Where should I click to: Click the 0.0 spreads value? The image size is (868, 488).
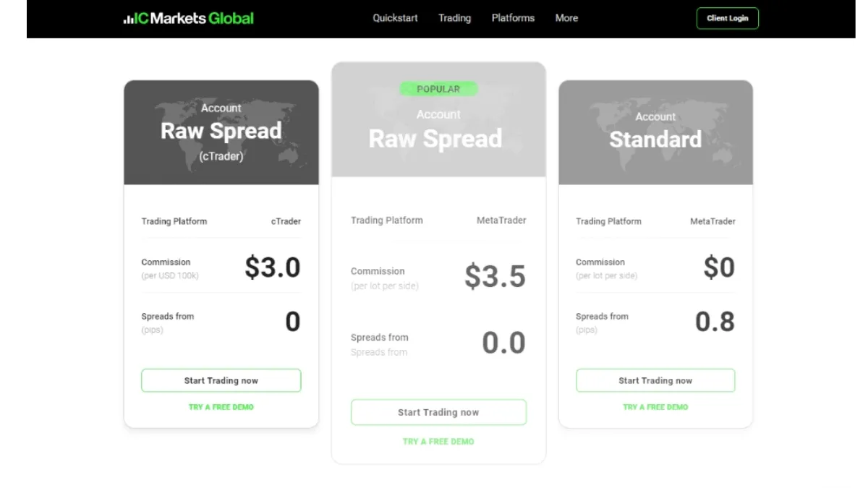tap(503, 343)
